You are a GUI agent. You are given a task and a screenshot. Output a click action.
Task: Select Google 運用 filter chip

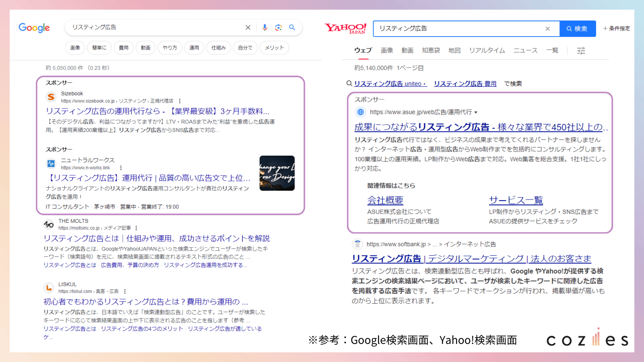pos(194,47)
